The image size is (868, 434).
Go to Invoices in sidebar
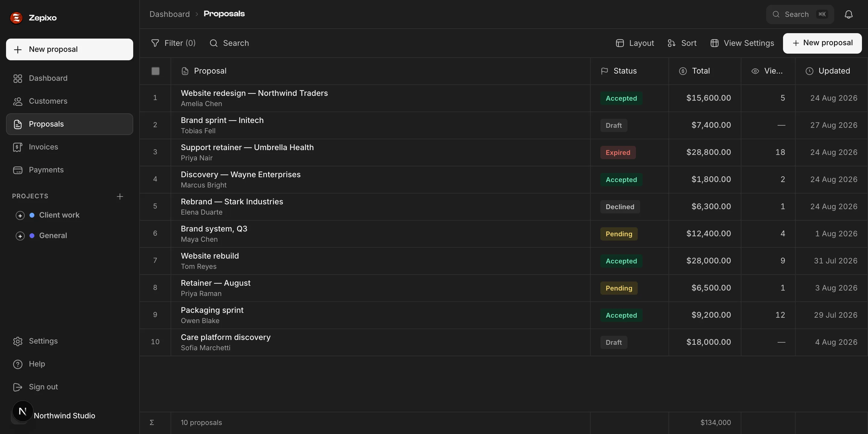pos(69,147)
